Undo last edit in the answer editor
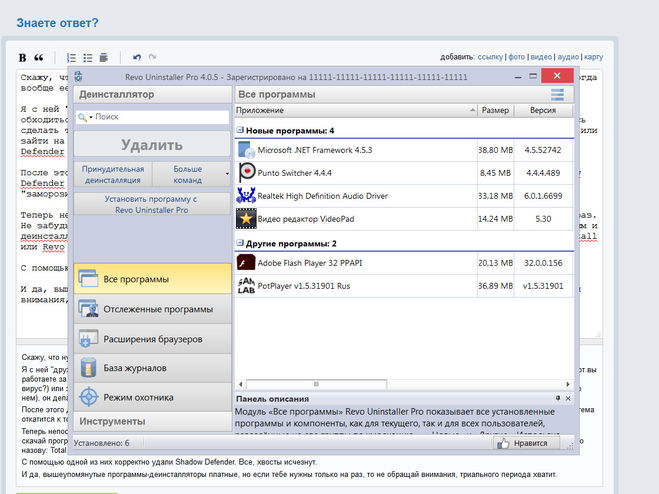 tap(137, 57)
